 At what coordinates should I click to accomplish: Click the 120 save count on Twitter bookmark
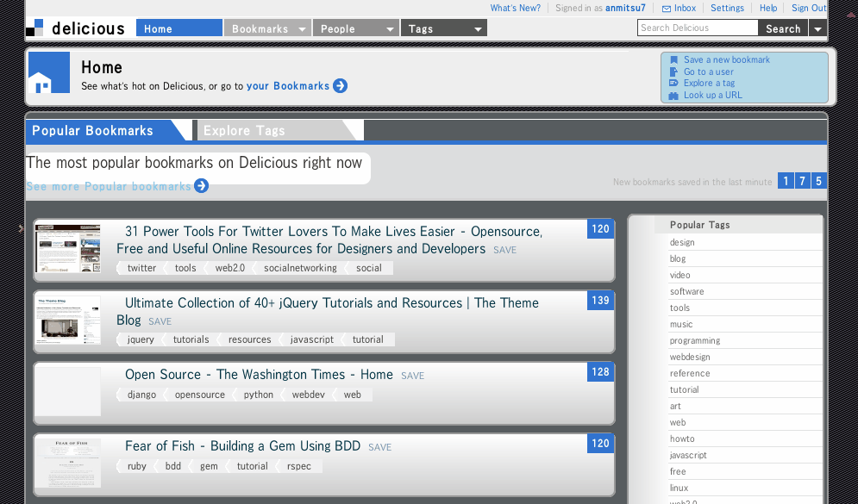pos(600,229)
